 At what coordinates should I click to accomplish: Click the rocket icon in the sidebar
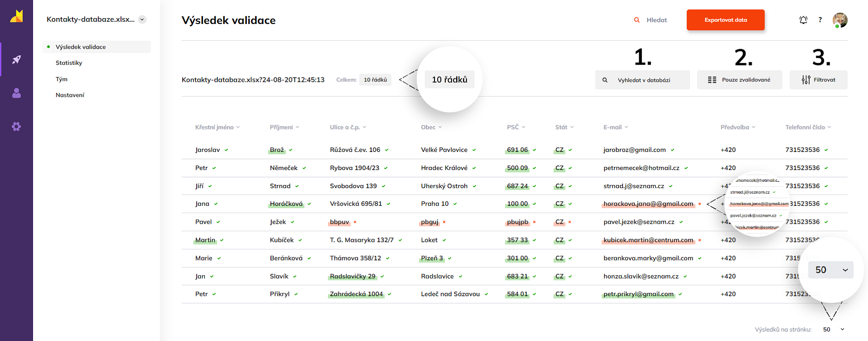pos(16,59)
